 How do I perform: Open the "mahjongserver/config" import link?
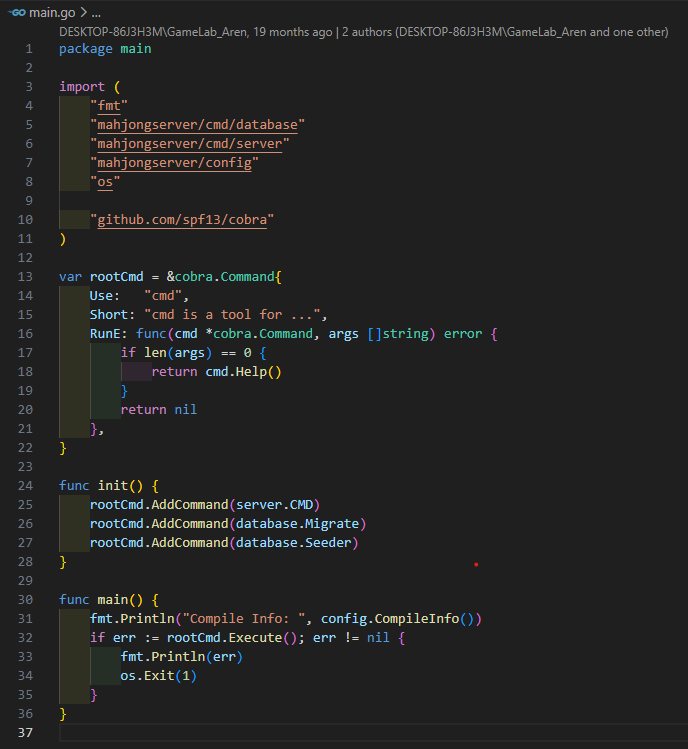[x=174, y=163]
